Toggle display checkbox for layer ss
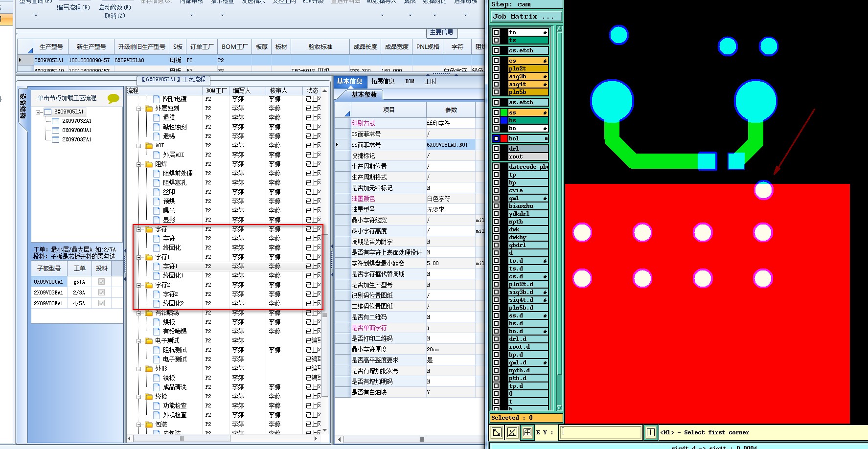This screenshot has height=449, width=868. click(x=496, y=112)
